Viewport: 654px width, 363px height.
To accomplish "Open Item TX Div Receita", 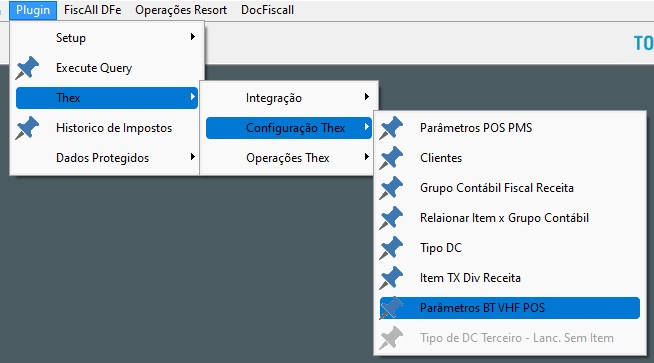I will tap(510, 278).
